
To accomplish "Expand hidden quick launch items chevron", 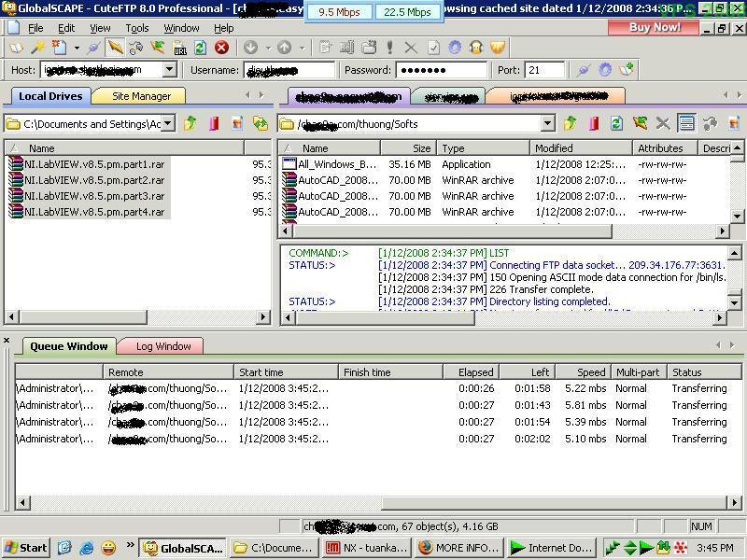I will pyautogui.click(x=130, y=545).
